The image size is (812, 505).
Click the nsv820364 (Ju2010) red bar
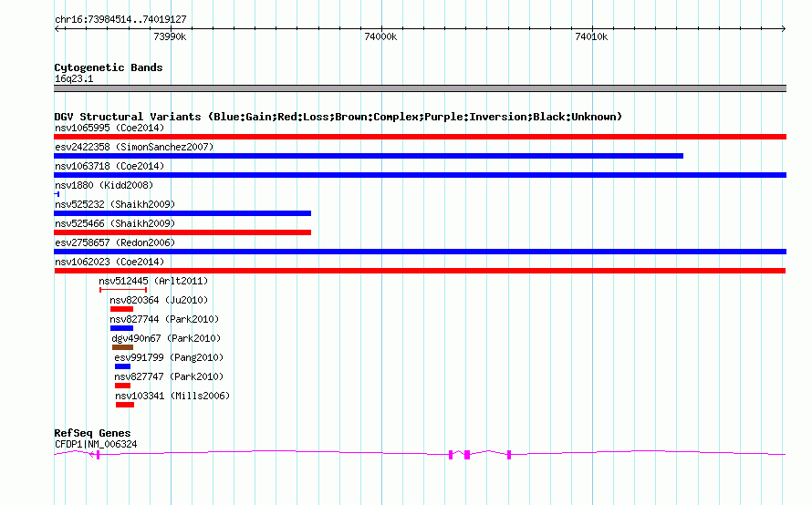(121, 309)
